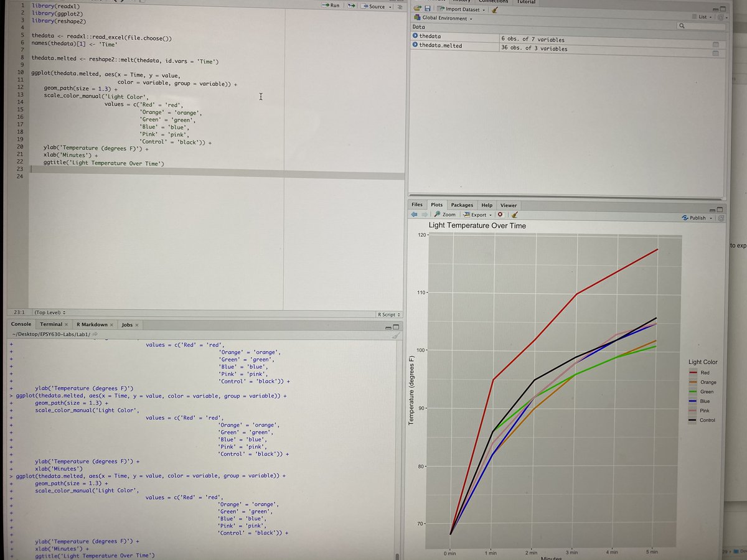Close the R Markdown tab
The image size is (747, 560).
pos(111,325)
